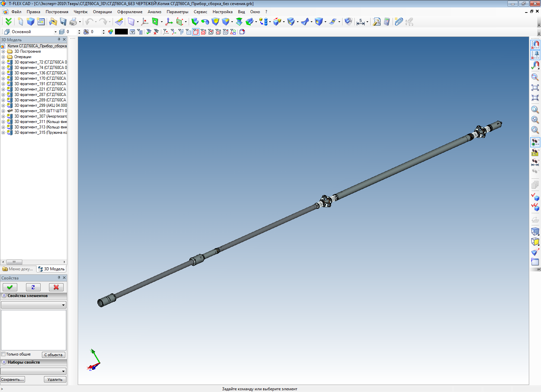
Task: Toggle the highlighted selector filter icon
Action: [196, 32]
